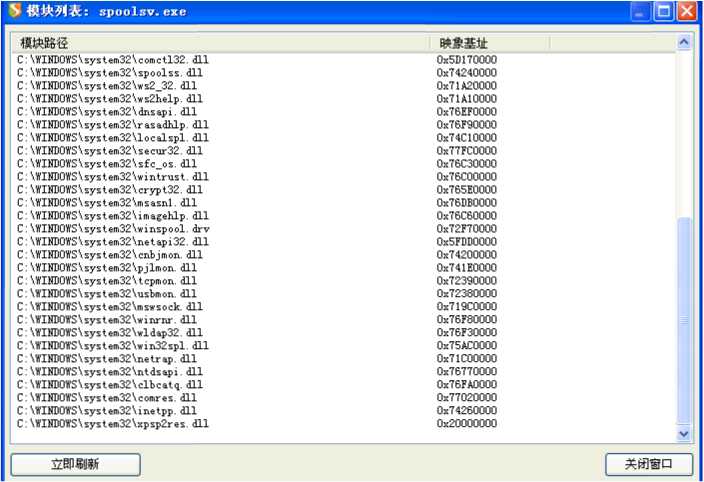Click base address 0x75AC0000
This screenshot has height=482, width=704.
point(466,346)
